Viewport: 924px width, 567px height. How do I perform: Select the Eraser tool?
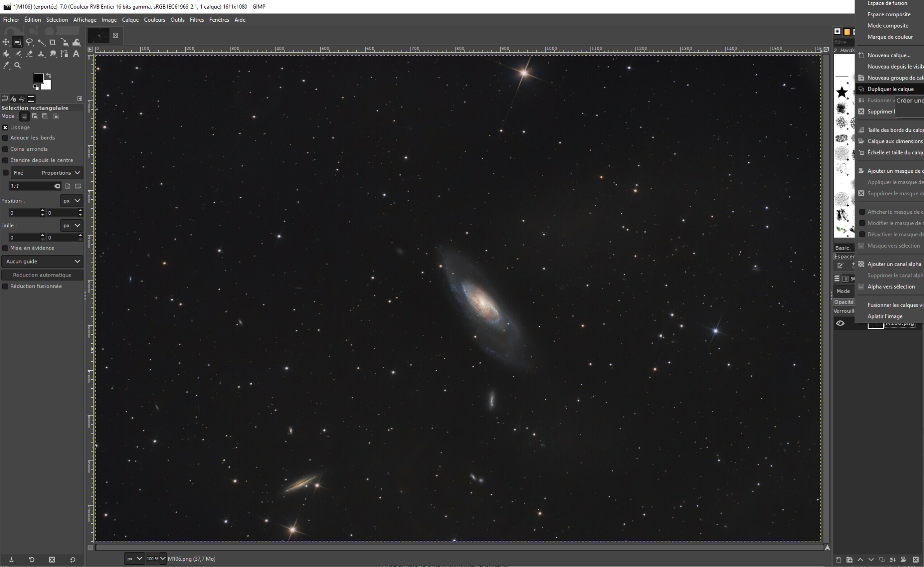pyautogui.click(x=29, y=54)
